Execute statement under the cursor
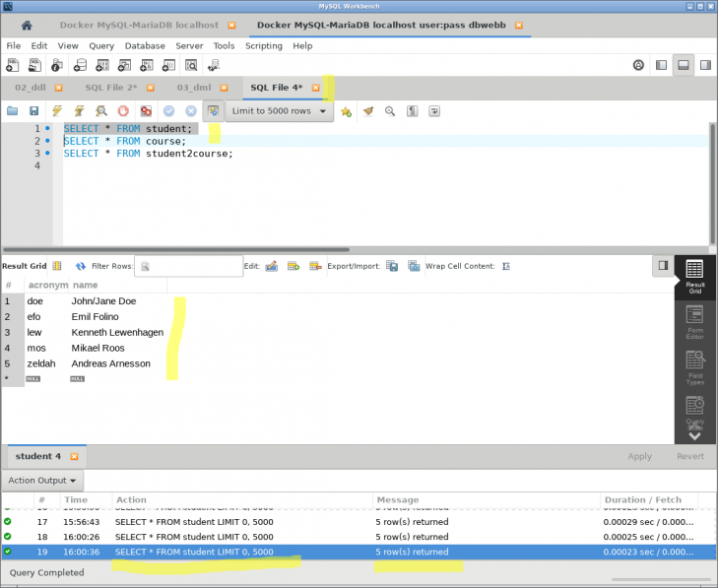 coord(79,111)
